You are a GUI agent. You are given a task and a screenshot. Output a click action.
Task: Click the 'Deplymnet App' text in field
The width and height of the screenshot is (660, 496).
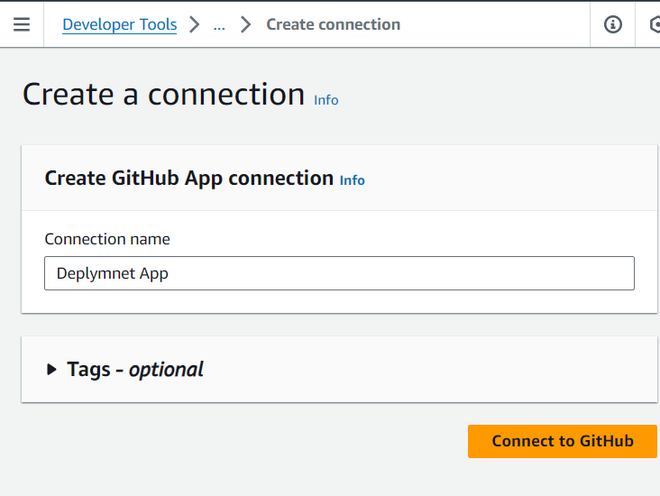(112, 273)
